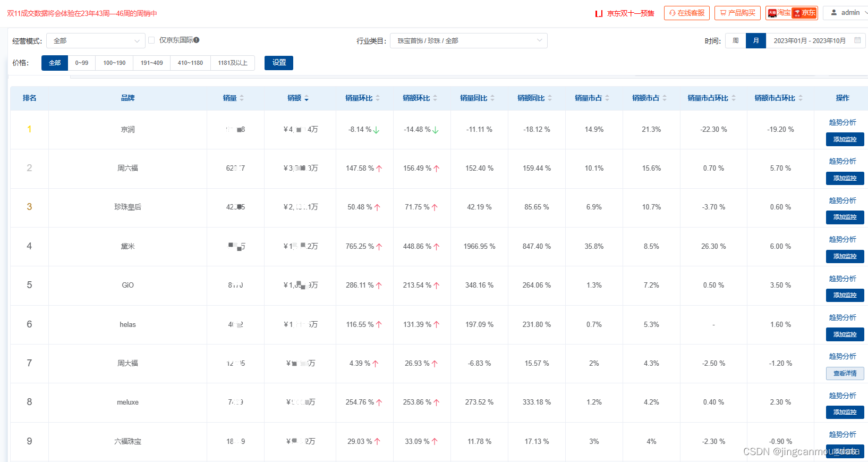
Task: Click 添加监控 for meluxe row
Action: point(845,412)
